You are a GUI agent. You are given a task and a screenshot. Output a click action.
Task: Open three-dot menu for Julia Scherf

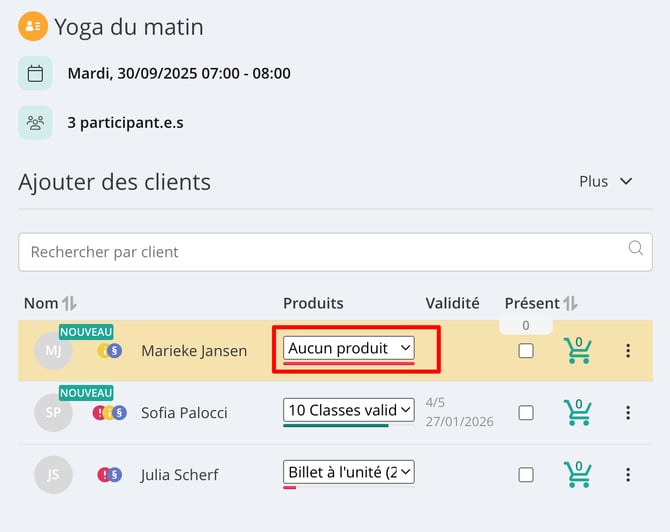point(628,474)
